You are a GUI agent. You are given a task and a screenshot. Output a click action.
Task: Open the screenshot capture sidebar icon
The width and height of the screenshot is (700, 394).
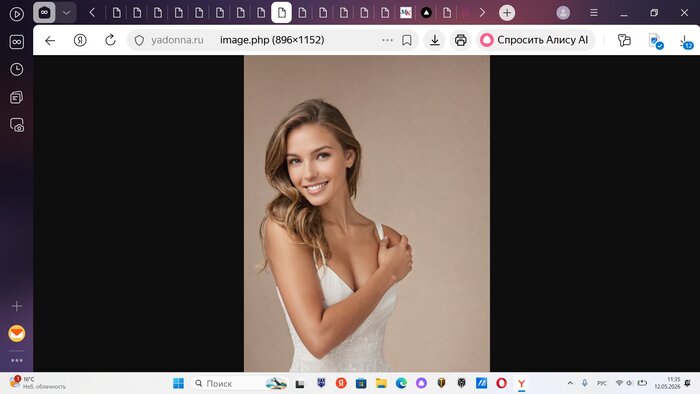pos(17,125)
